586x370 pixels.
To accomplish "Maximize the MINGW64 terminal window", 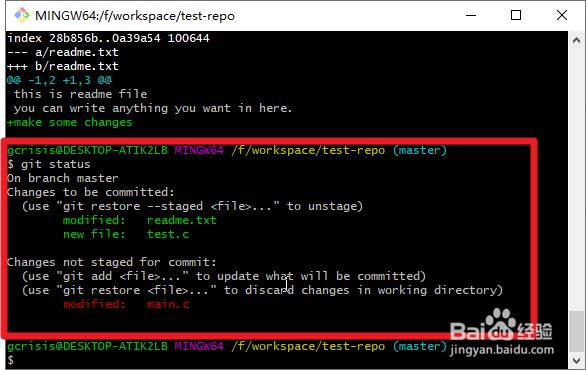I will pyautogui.click(x=516, y=15).
